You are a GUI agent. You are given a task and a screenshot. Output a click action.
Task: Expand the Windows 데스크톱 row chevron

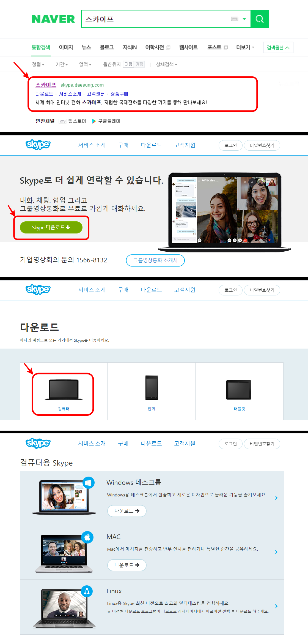(x=276, y=498)
